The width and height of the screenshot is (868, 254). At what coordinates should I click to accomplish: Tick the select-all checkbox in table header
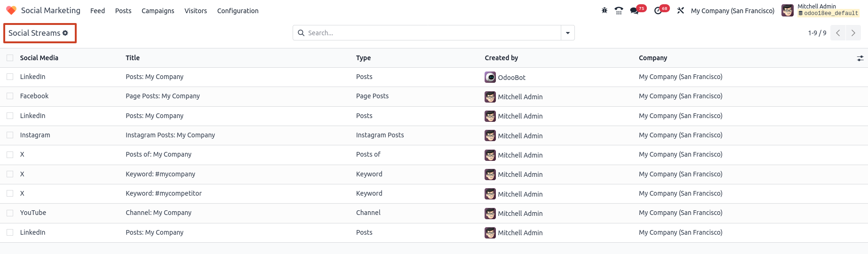[x=10, y=58]
